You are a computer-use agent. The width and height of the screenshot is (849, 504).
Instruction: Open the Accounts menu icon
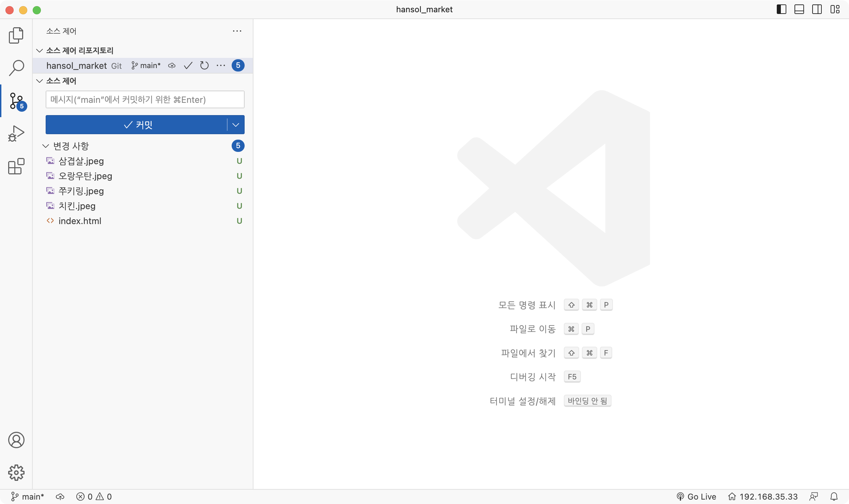[16, 440]
